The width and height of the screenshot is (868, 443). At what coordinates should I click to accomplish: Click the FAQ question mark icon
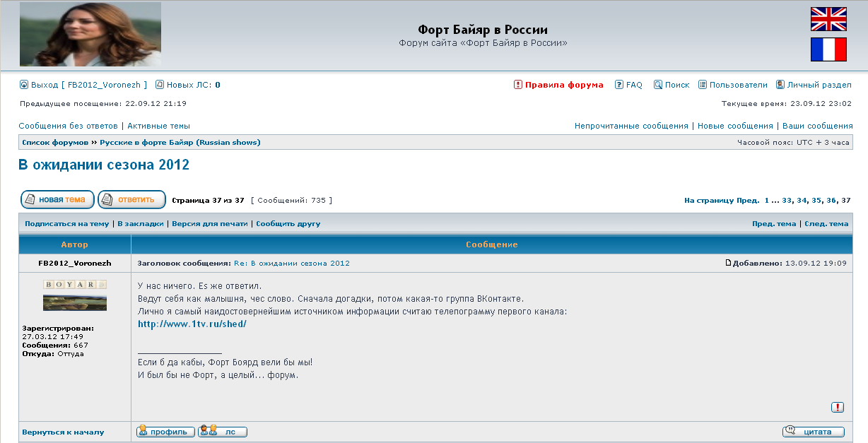pyautogui.click(x=618, y=85)
